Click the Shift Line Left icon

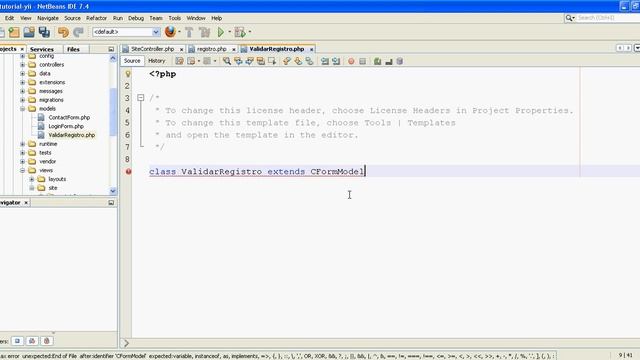click(324, 61)
